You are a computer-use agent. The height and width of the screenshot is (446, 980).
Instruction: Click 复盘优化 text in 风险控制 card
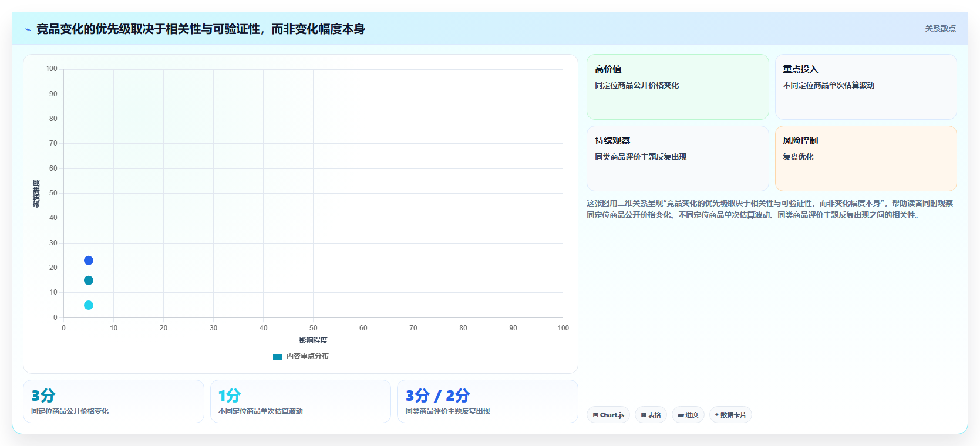coord(798,157)
